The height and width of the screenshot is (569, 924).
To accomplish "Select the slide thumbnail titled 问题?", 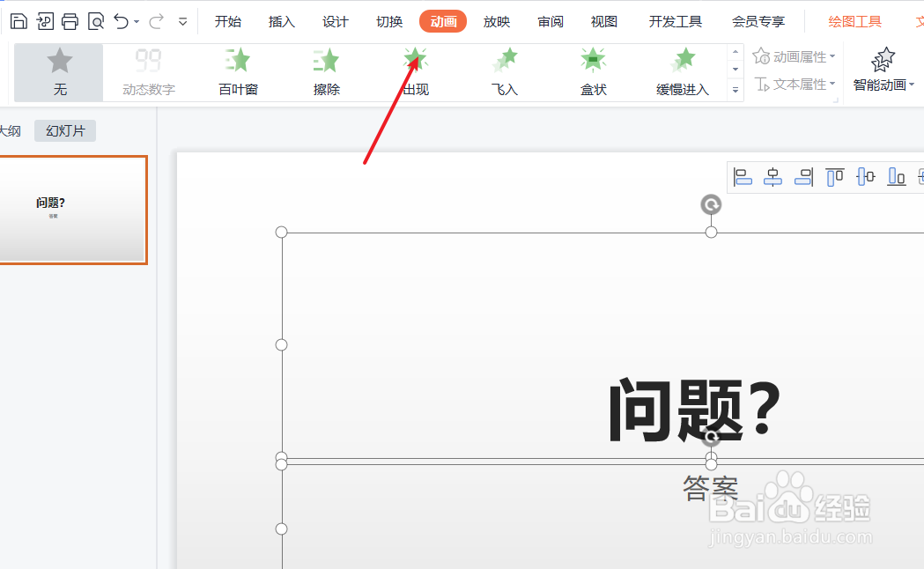I will click(x=73, y=210).
